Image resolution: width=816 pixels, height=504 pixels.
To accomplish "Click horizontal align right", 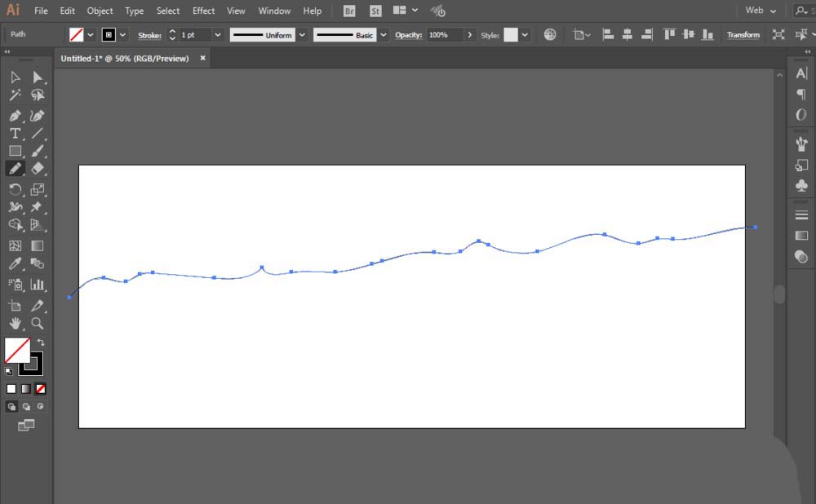I will click(x=647, y=35).
